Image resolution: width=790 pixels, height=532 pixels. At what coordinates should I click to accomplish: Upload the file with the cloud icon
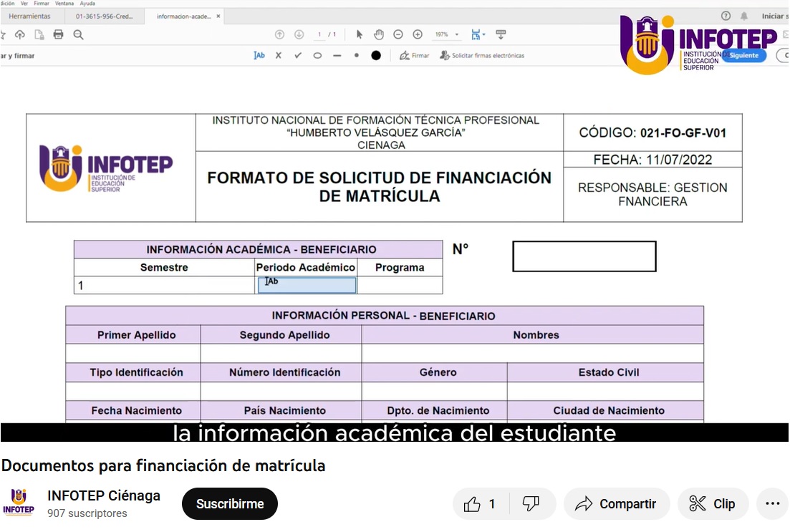(19, 34)
